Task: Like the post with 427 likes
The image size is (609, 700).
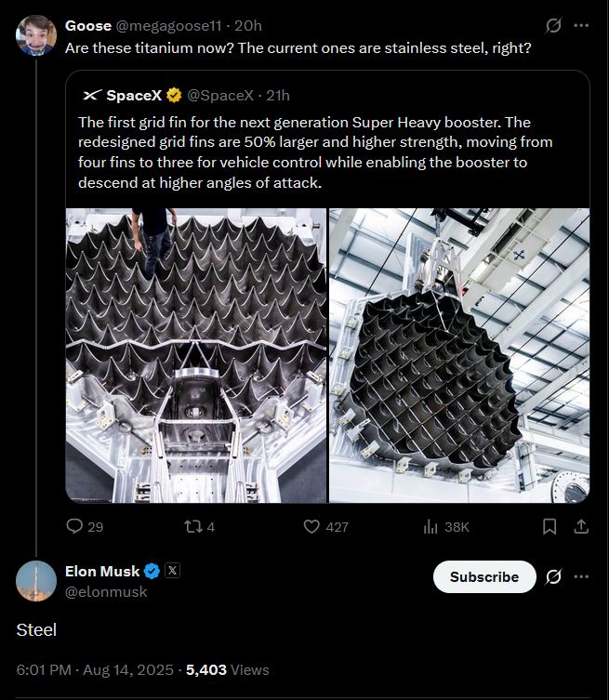Action: [312, 526]
